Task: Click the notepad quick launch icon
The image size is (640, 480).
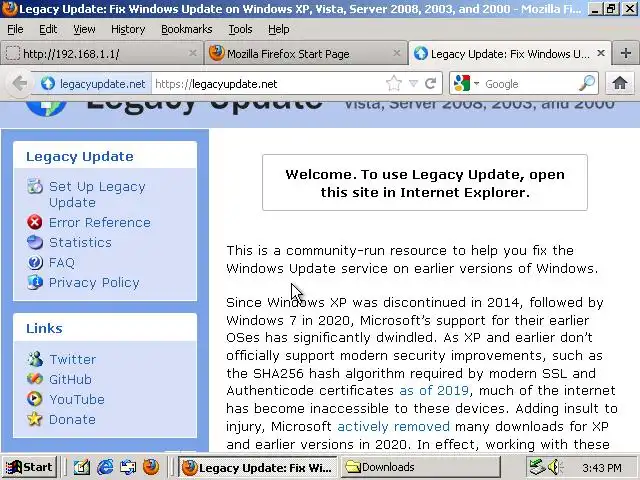Action: pyautogui.click(x=82, y=467)
